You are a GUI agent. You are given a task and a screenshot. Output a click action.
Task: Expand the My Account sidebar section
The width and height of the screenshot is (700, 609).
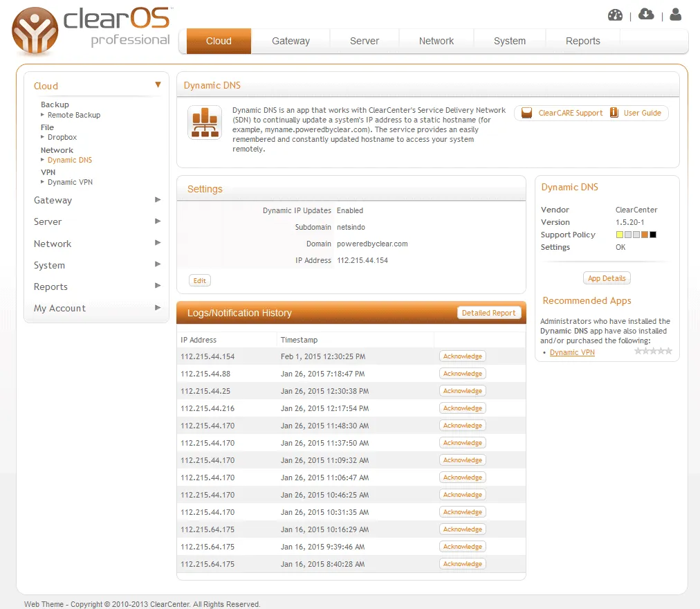158,308
